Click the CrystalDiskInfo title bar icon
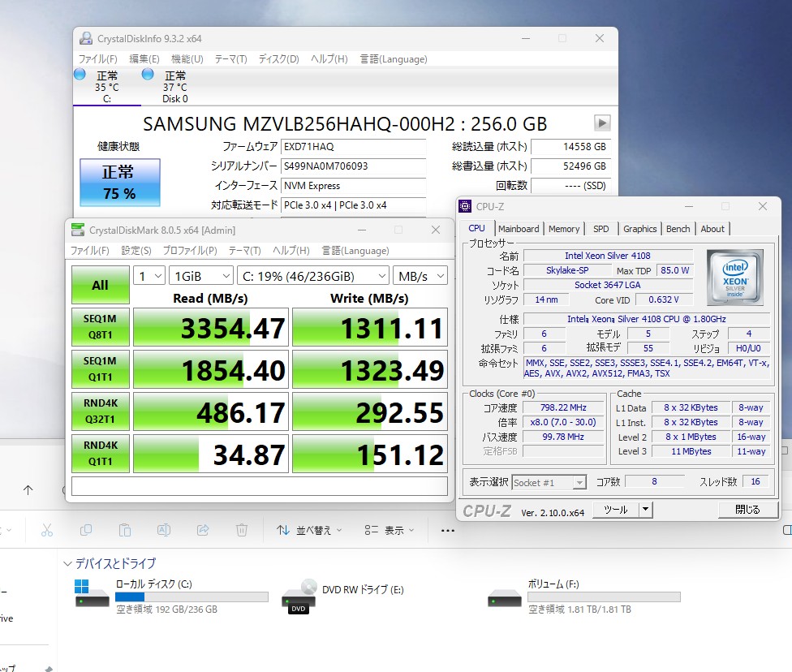The width and height of the screenshot is (792, 672). [86, 38]
